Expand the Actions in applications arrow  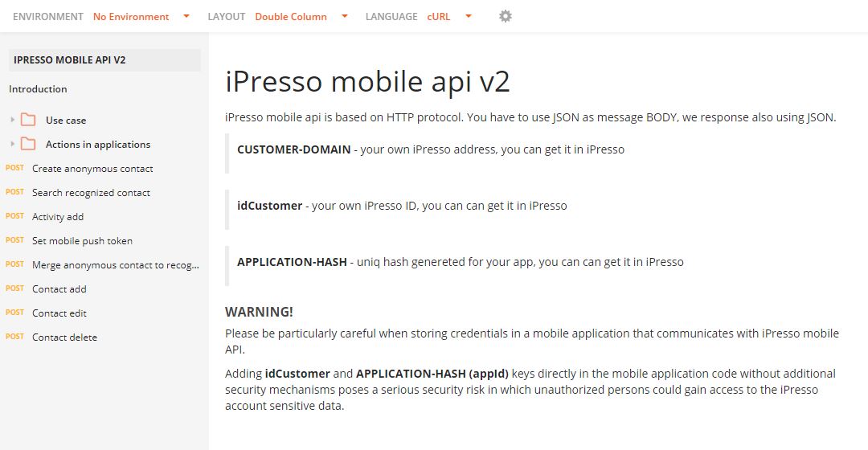[12, 144]
